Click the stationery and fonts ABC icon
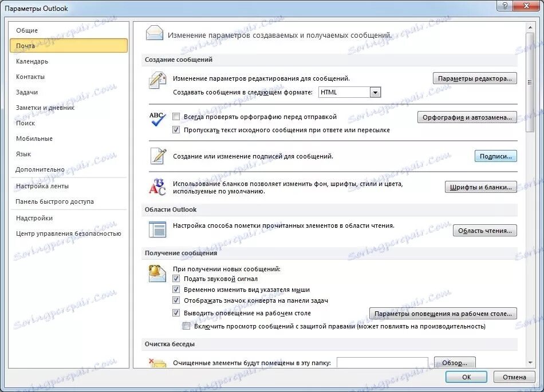The image size is (544, 392). 157,187
